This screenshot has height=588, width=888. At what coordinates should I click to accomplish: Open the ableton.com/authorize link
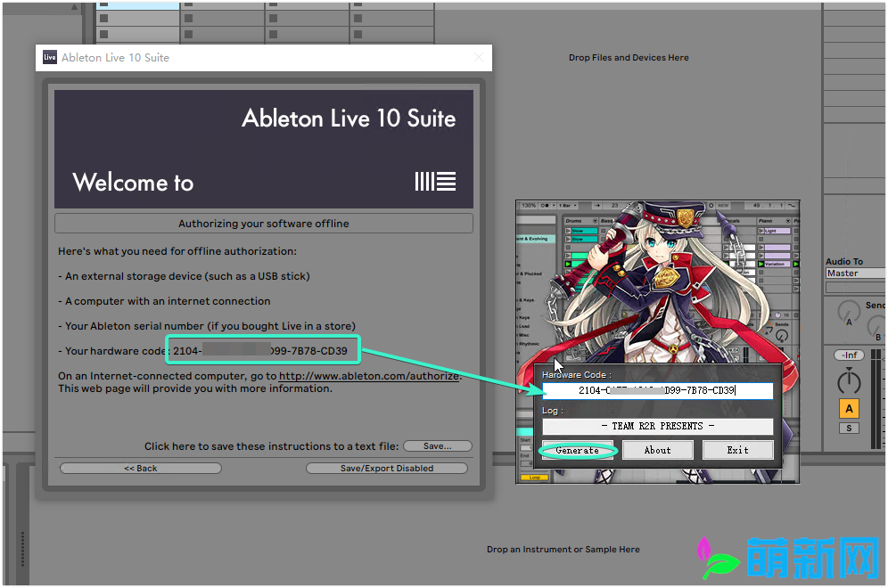(369, 376)
